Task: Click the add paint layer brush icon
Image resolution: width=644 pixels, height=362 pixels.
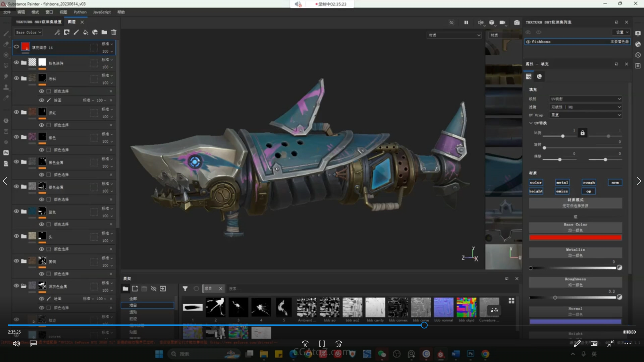Action: 76,32
